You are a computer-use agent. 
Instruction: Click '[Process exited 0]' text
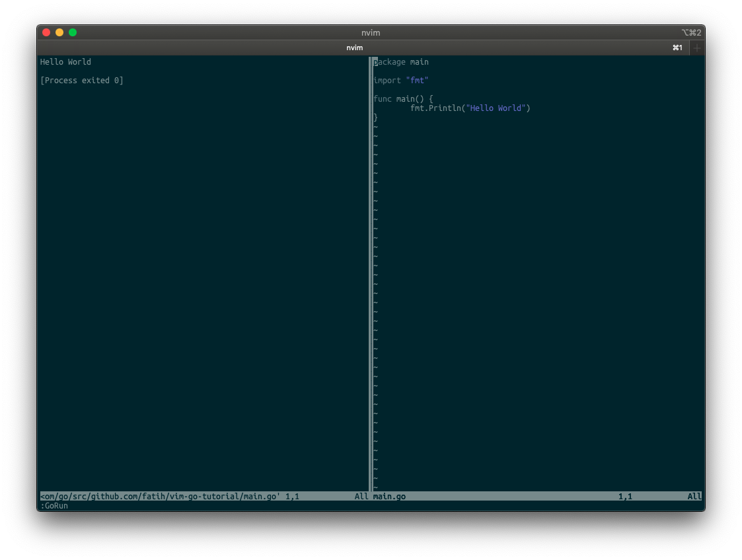point(82,81)
